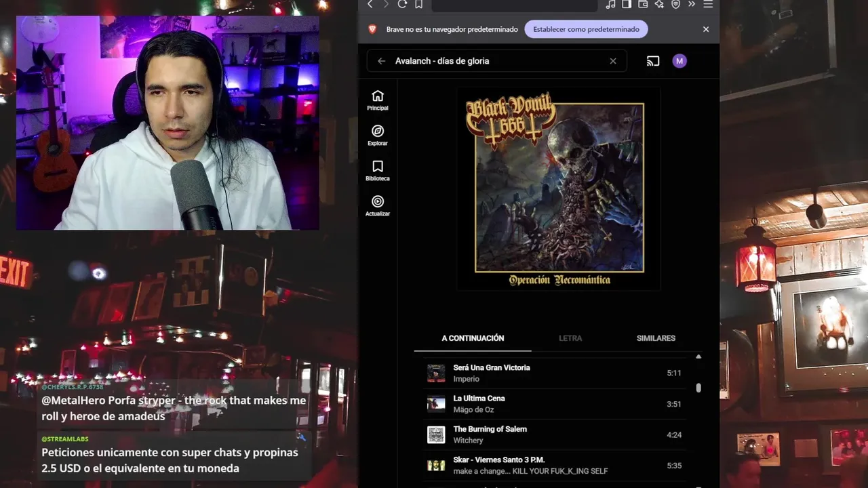Switch to the SIMILARES tab

656,338
